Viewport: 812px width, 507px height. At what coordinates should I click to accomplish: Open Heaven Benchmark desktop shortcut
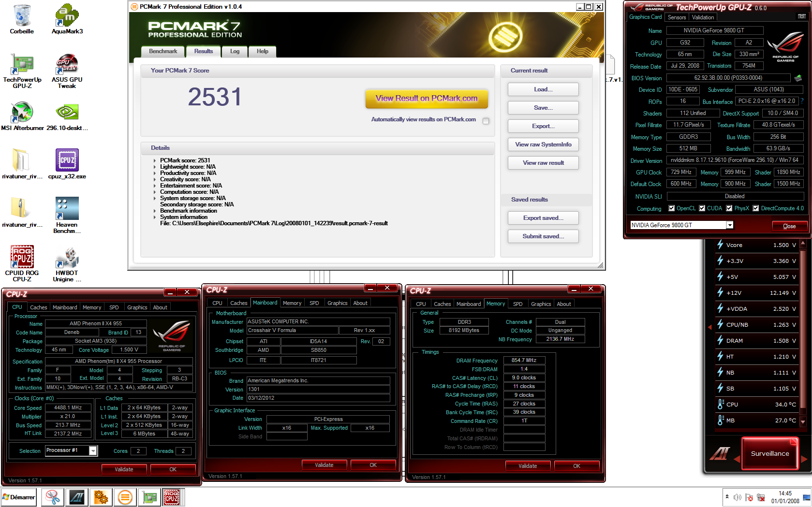pyautogui.click(x=67, y=216)
